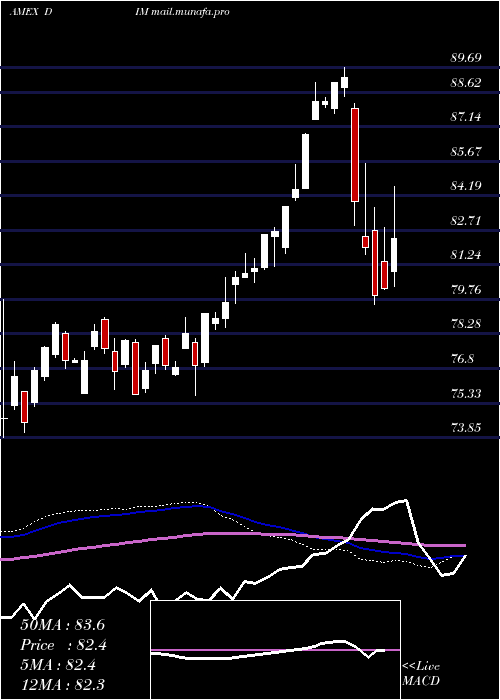Click the large red candlestick after the peak
Viewport: 500px width, 700px height.
[355, 155]
